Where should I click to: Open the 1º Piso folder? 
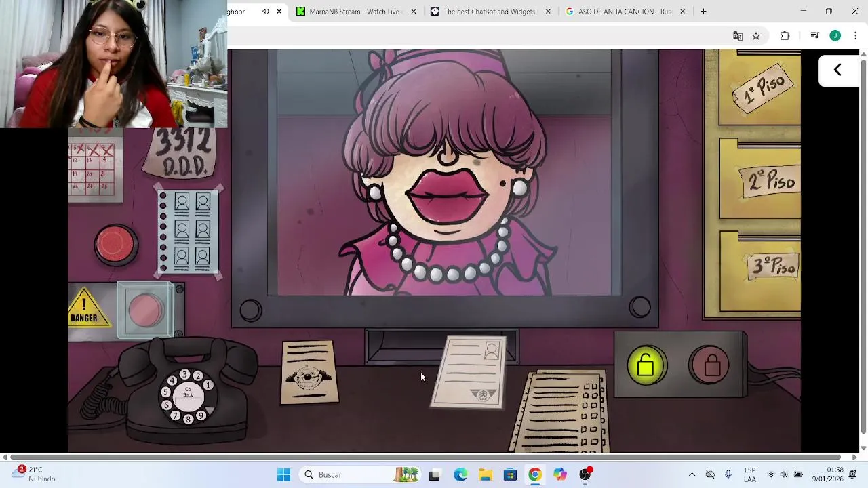(759, 88)
